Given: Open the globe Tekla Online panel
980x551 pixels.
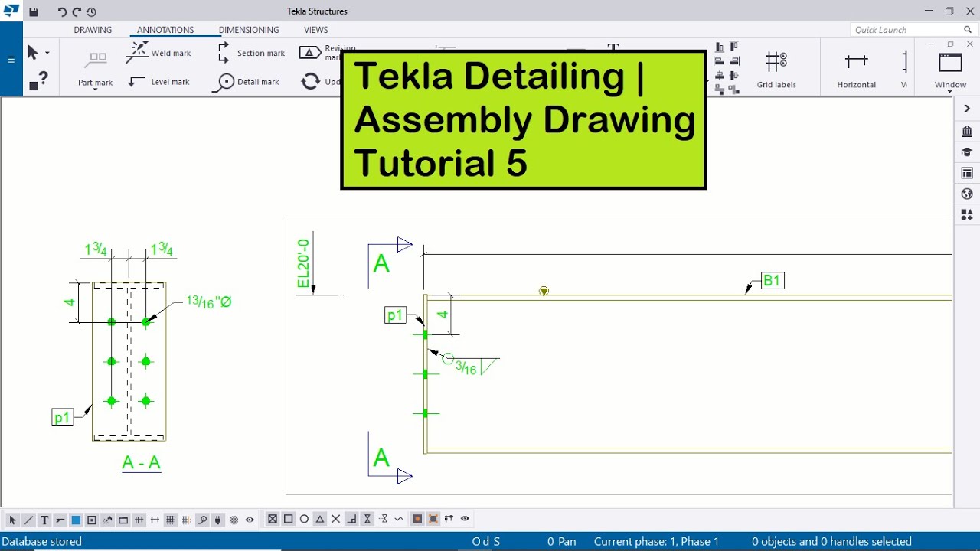Looking at the screenshot, I should 967,194.
